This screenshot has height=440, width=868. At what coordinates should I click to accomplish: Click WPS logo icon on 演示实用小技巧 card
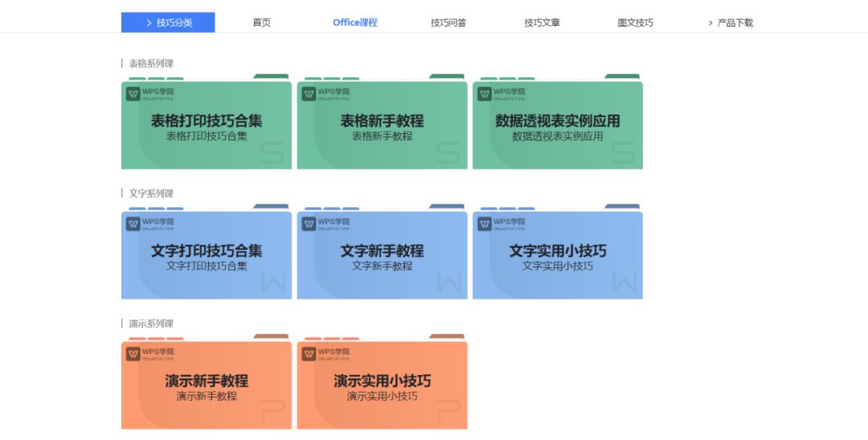(309, 354)
